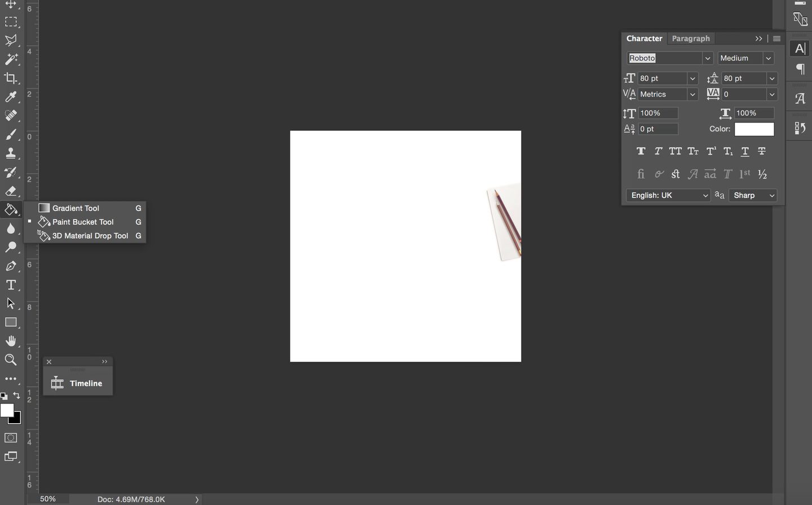
Task: Select the Eraser tool
Action: 11,191
